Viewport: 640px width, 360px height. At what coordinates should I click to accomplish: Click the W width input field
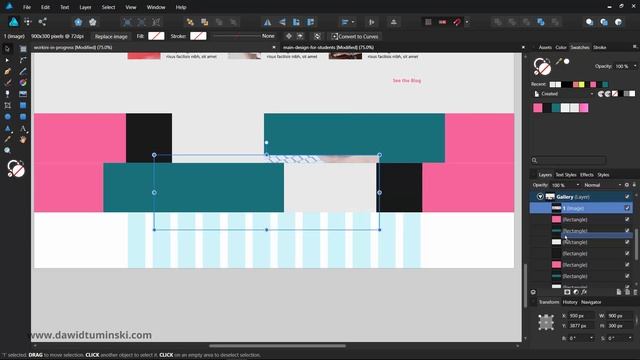coord(620,316)
